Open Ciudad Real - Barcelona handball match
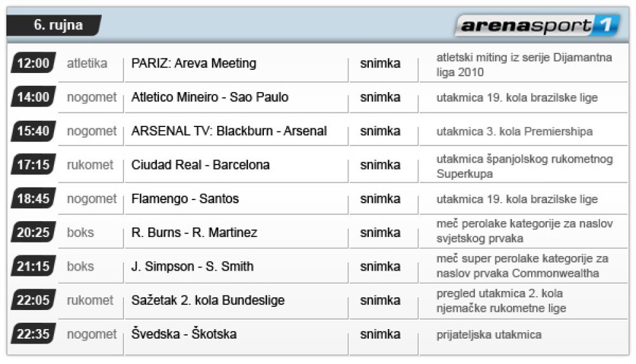 (x=200, y=165)
